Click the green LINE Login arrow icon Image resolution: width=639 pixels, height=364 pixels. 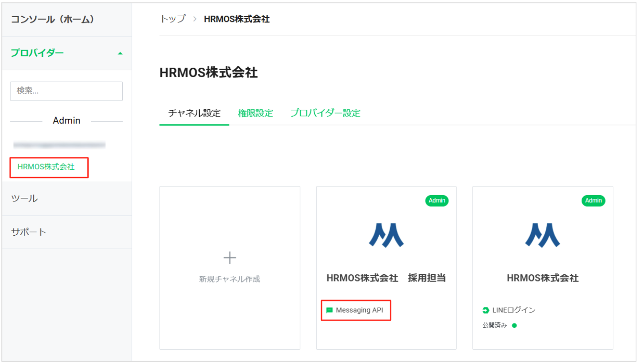pyautogui.click(x=486, y=311)
